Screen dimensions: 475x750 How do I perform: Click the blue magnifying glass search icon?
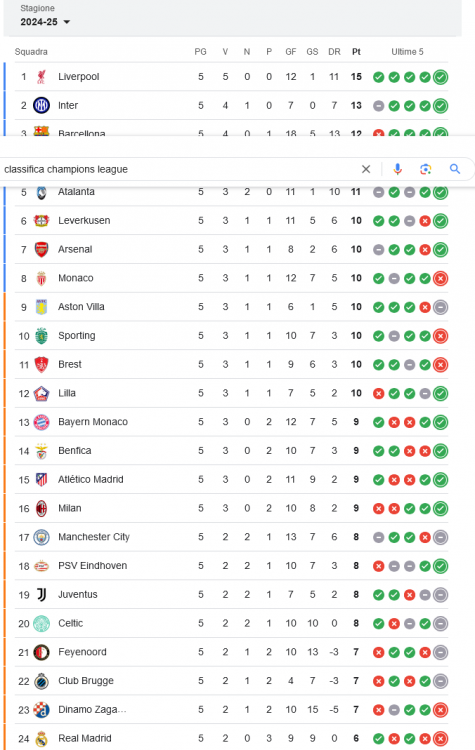coord(455,169)
